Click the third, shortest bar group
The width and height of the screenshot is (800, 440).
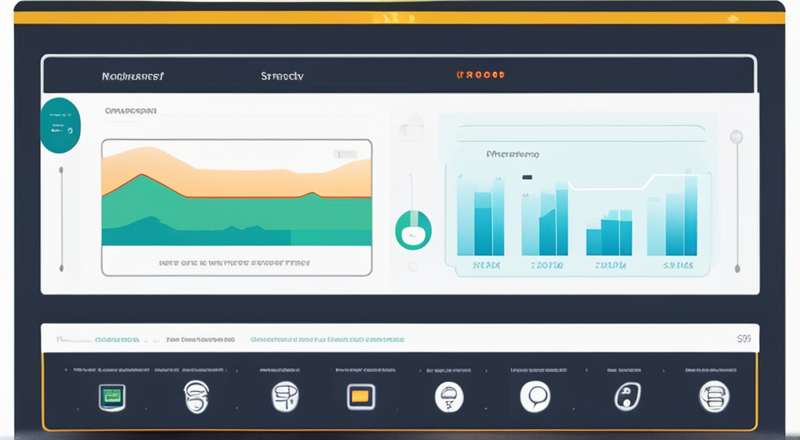tap(609, 233)
